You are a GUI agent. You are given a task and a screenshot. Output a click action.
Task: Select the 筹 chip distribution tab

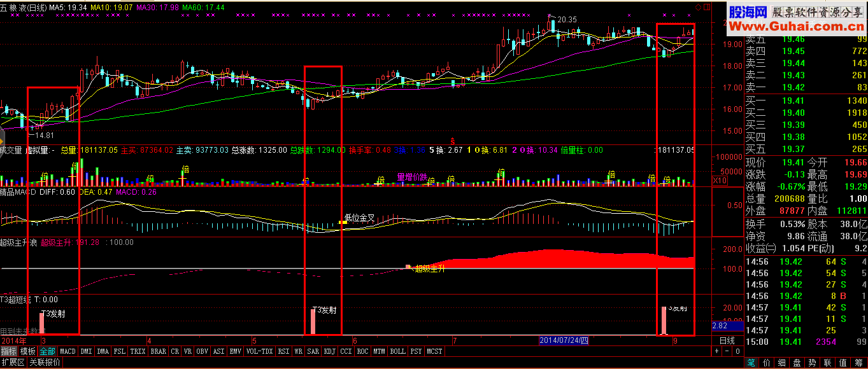(860, 363)
